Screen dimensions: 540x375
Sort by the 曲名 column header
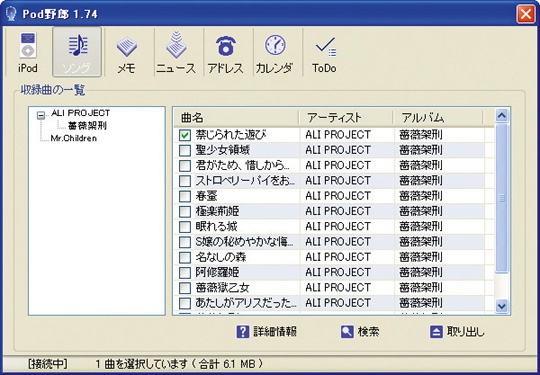click(x=237, y=118)
